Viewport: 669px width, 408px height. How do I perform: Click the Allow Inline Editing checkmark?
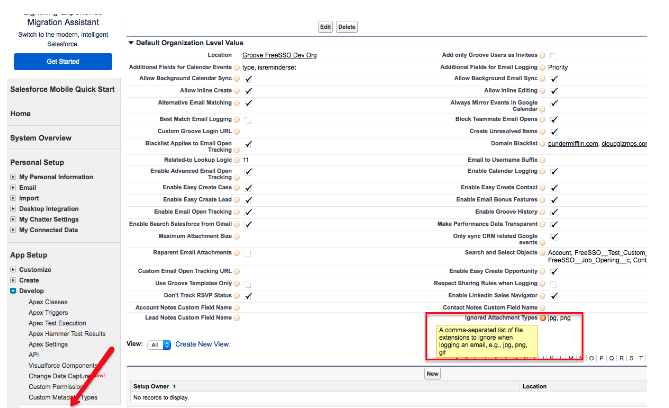(554, 91)
